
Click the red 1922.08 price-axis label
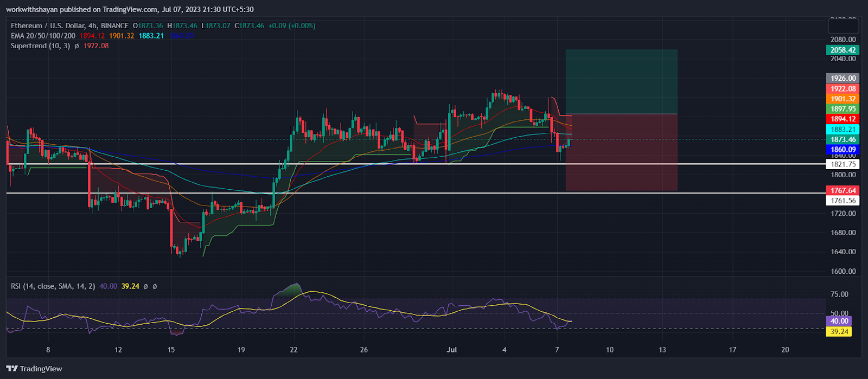pos(843,89)
